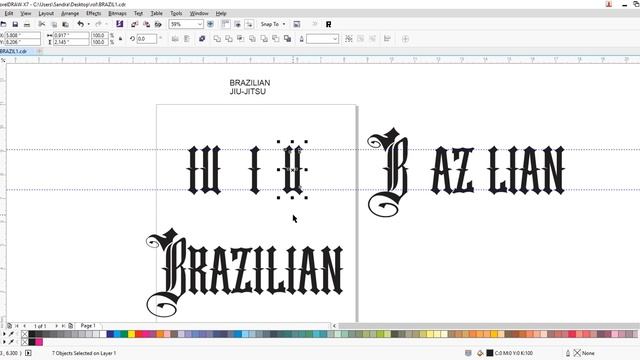The width and height of the screenshot is (640, 360).
Task: Click the Full-screen preview icon next to zoom
Action: point(211,24)
